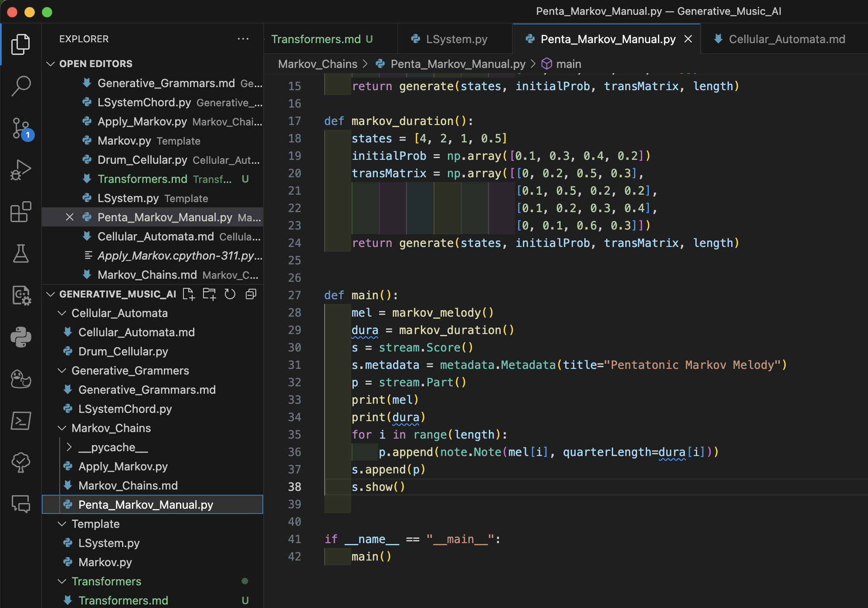Open the Extensions view

20,212
